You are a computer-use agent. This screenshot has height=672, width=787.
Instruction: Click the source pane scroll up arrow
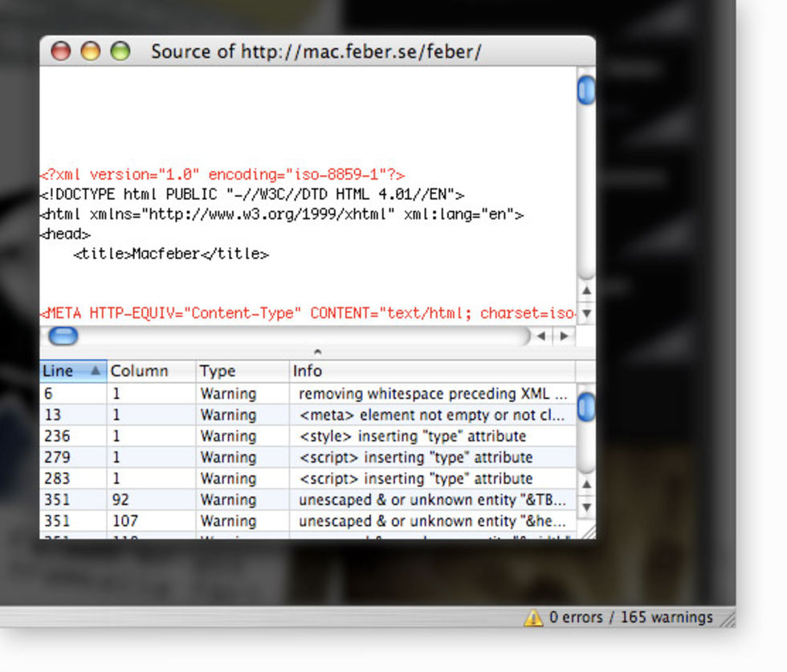click(586, 291)
